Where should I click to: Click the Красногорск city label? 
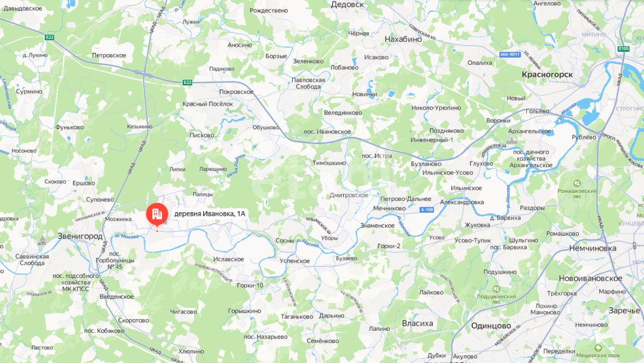[547, 74]
